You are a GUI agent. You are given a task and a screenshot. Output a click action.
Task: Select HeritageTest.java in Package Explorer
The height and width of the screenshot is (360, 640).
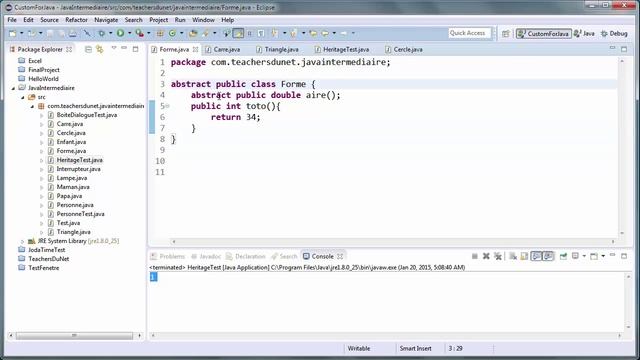(x=80, y=160)
